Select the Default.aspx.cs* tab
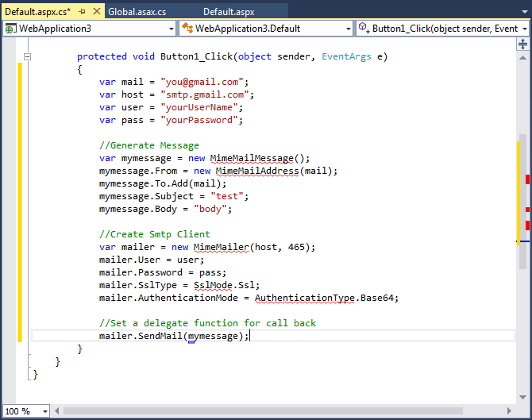 pyautogui.click(x=37, y=12)
